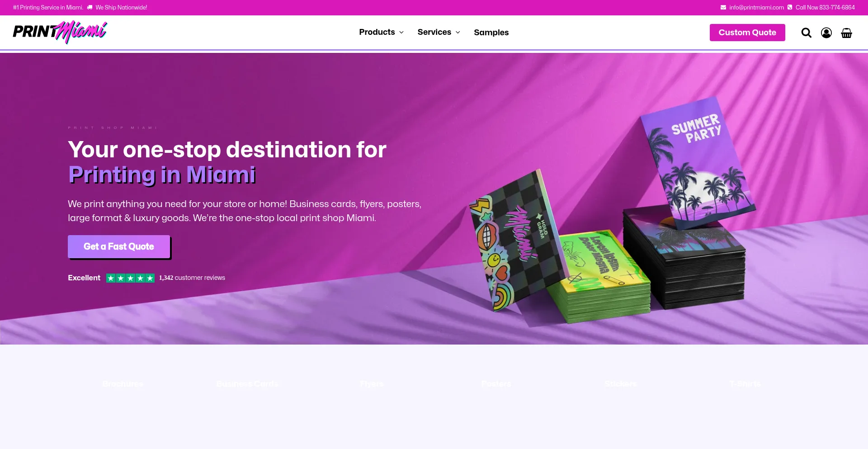Click the Print Miami logo
The width and height of the screenshot is (868, 449).
click(60, 32)
